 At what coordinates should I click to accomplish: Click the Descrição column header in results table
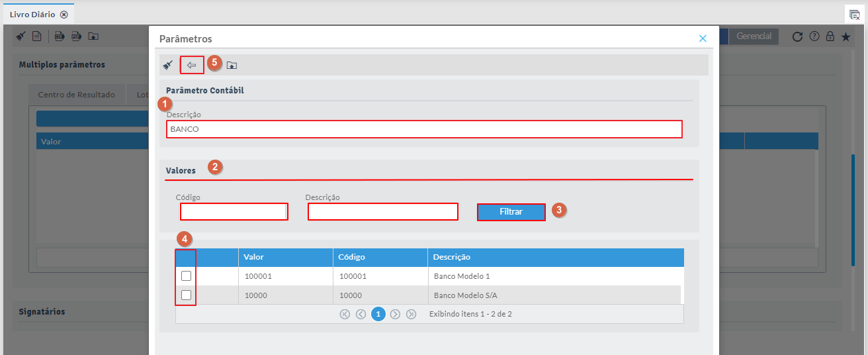tap(556, 257)
